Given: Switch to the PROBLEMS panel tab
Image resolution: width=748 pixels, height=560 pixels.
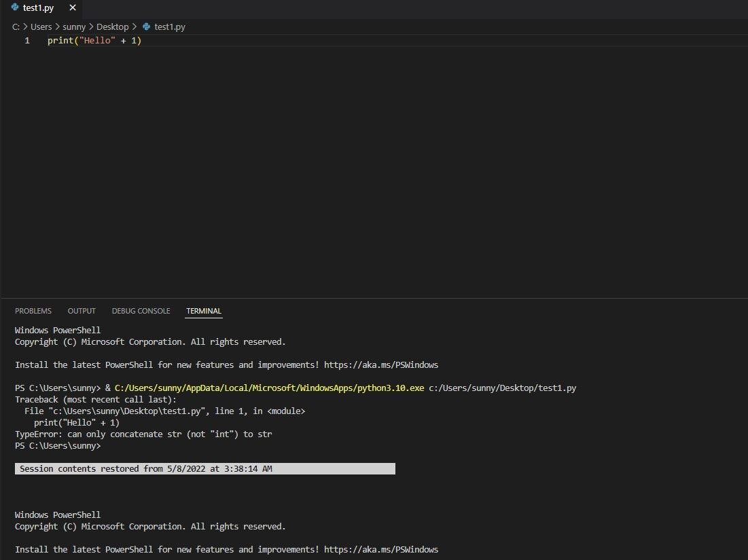Looking at the screenshot, I should 33,311.
